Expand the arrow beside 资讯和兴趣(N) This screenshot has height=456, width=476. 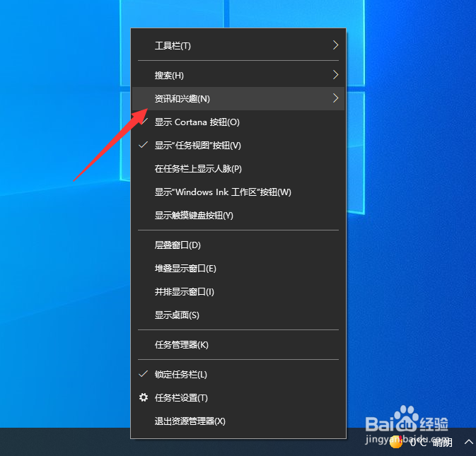pyautogui.click(x=335, y=98)
